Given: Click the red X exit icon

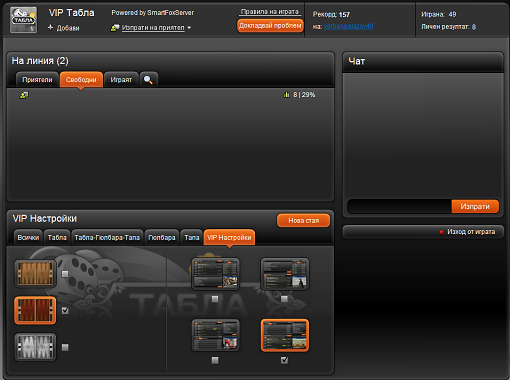Looking at the screenshot, I should tap(441, 232).
